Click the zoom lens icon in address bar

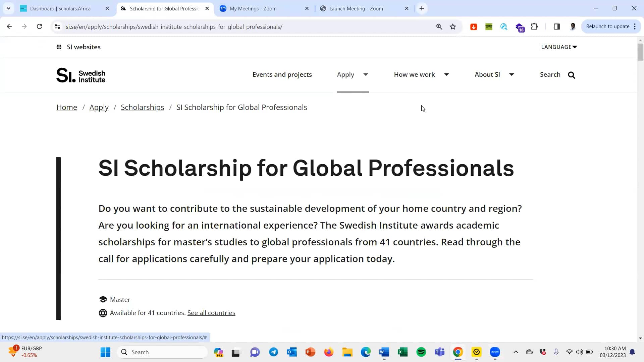pyautogui.click(x=439, y=26)
